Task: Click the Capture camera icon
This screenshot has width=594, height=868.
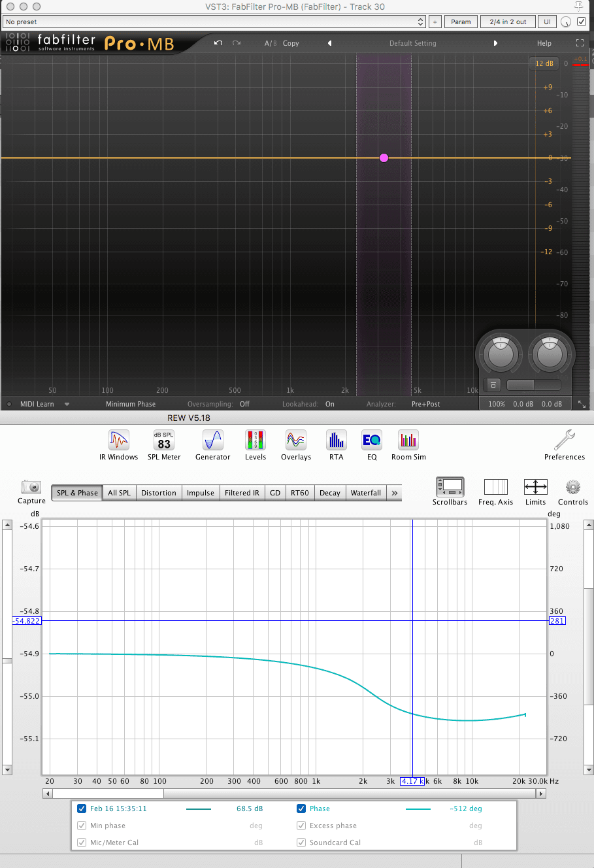Action: (x=31, y=488)
